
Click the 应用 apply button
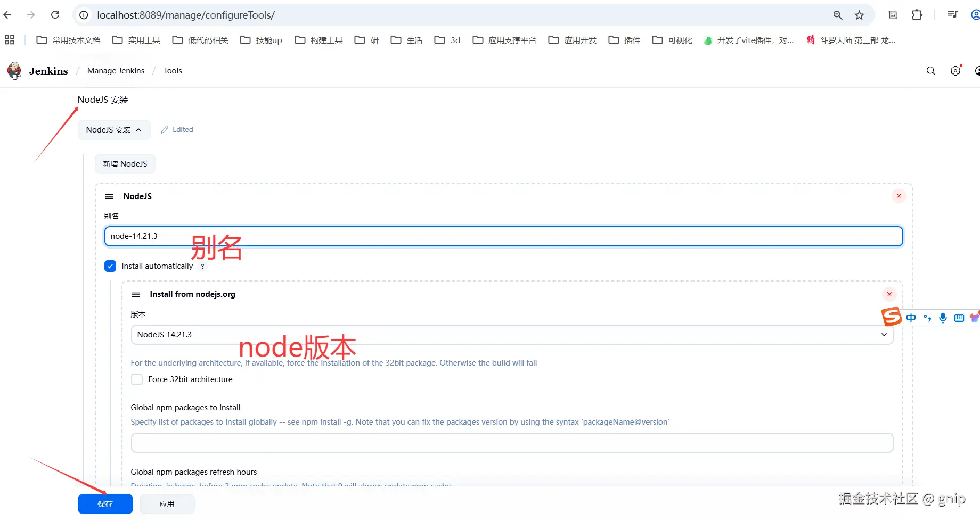pyautogui.click(x=167, y=504)
